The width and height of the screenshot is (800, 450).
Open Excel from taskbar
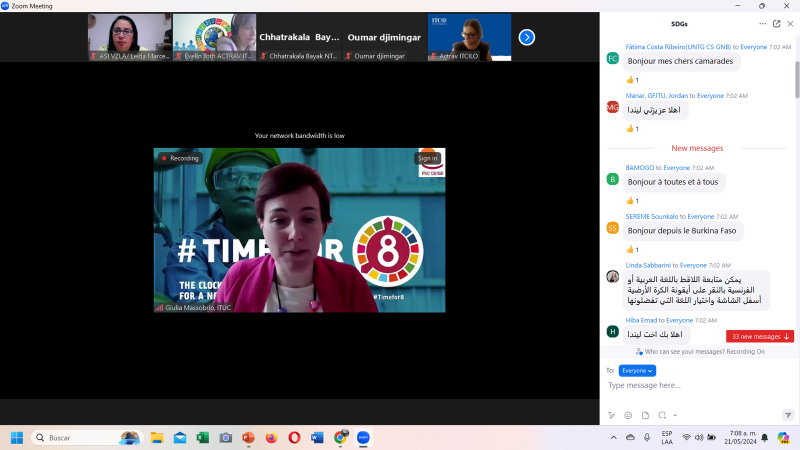tap(203, 438)
